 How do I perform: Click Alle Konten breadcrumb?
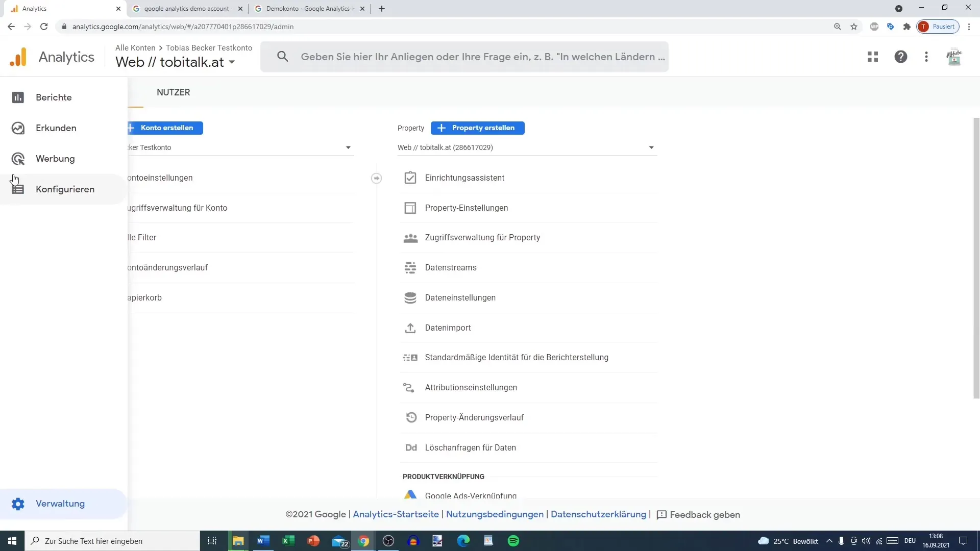pyautogui.click(x=135, y=48)
